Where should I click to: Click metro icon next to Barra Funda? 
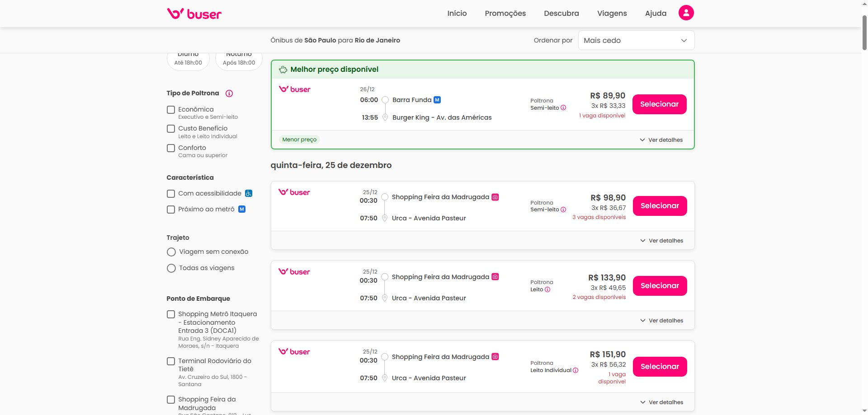[437, 100]
